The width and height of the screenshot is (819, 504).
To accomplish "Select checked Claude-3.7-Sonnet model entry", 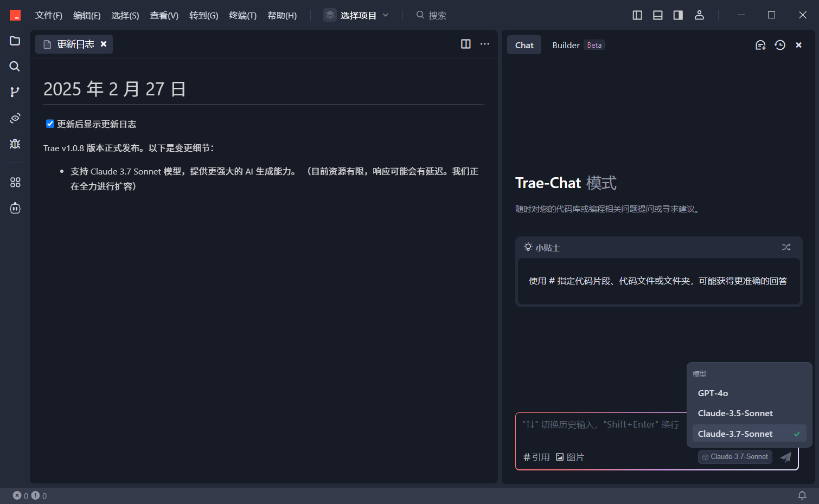I will click(x=749, y=434).
